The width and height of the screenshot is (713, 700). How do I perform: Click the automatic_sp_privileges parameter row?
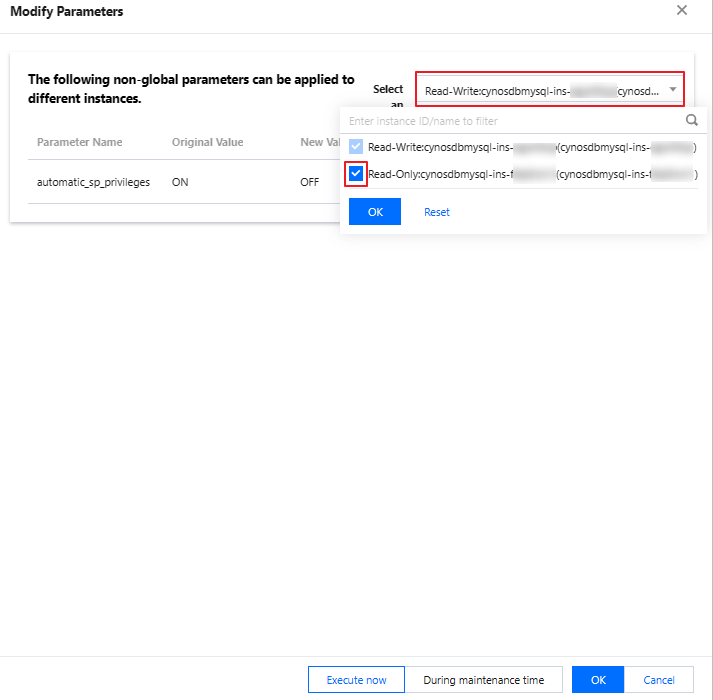click(x=184, y=182)
